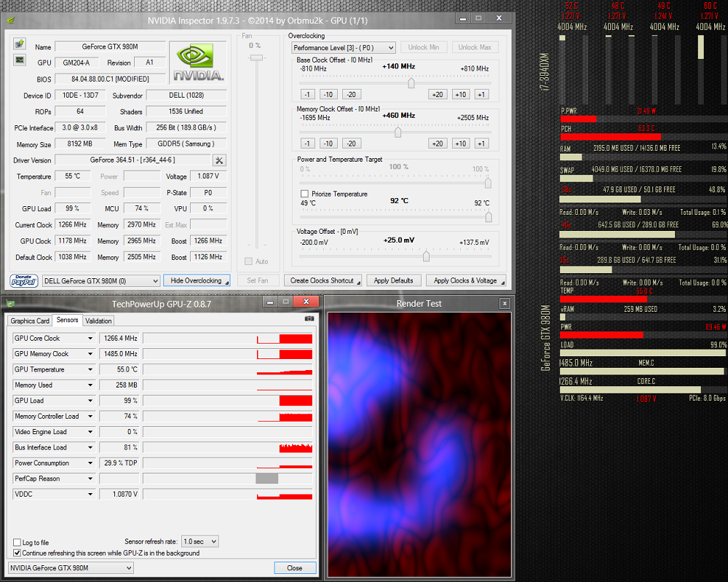This screenshot has width=728, height=582.
Task: Click +1 under Memory Clock Offset
Action: (x=481, y=143)
